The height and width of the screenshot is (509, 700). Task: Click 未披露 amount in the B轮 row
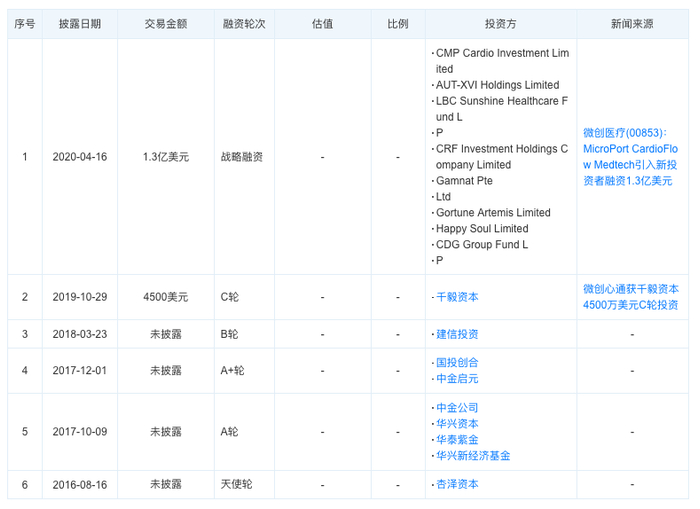[x=166, y=334]
